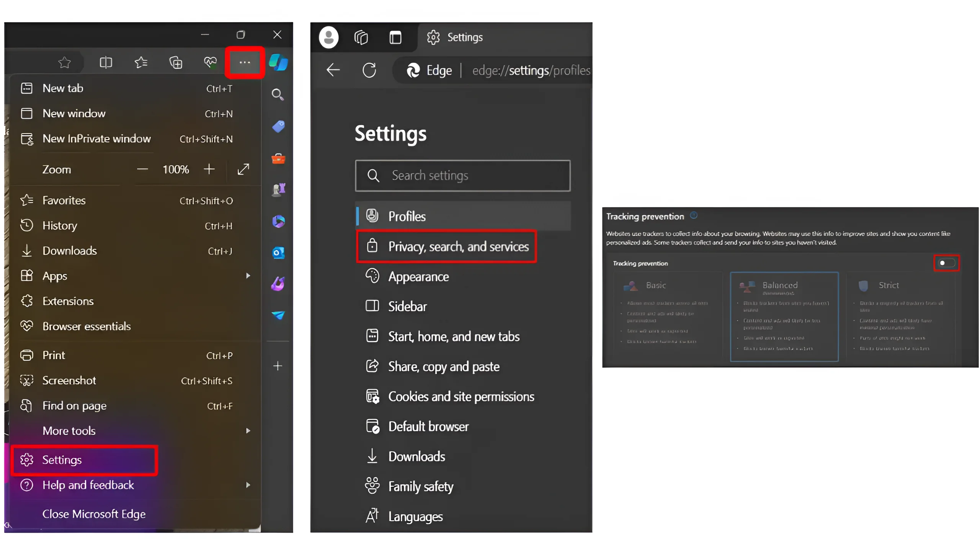980x551 pixels.
Task: Open the sidebar Shopping tag icon
Action: click(278, 126)
